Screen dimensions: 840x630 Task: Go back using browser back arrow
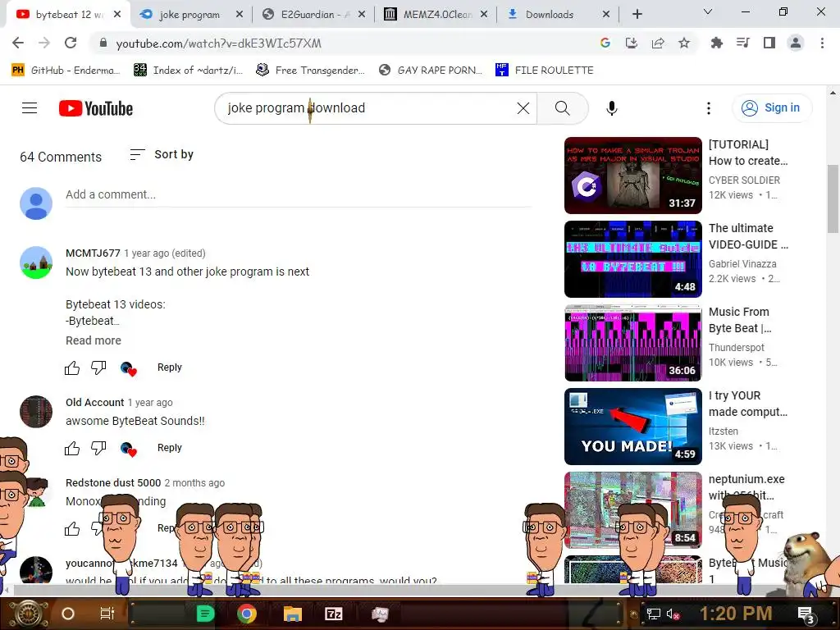(x=18, y=43)
